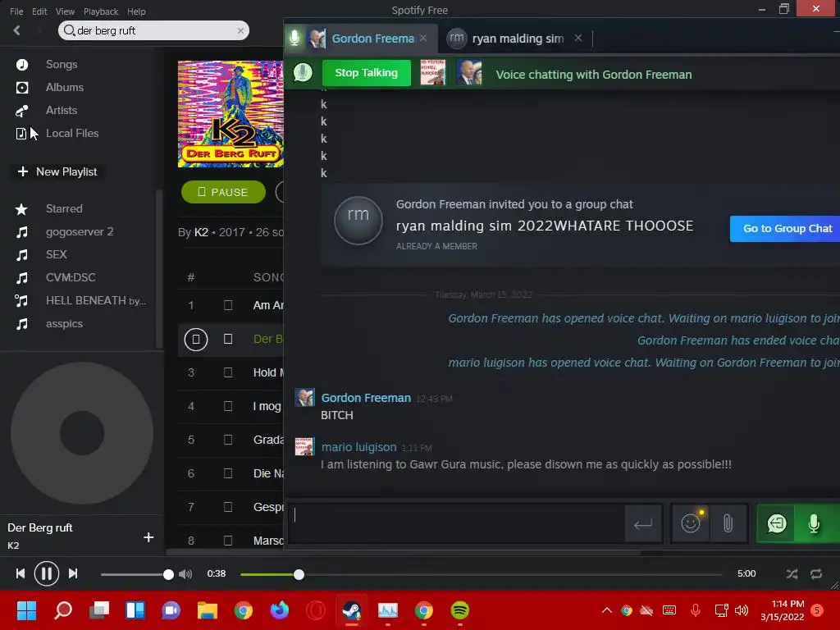
Task: Click Stop Talking button
Action: tap(367, 73)
